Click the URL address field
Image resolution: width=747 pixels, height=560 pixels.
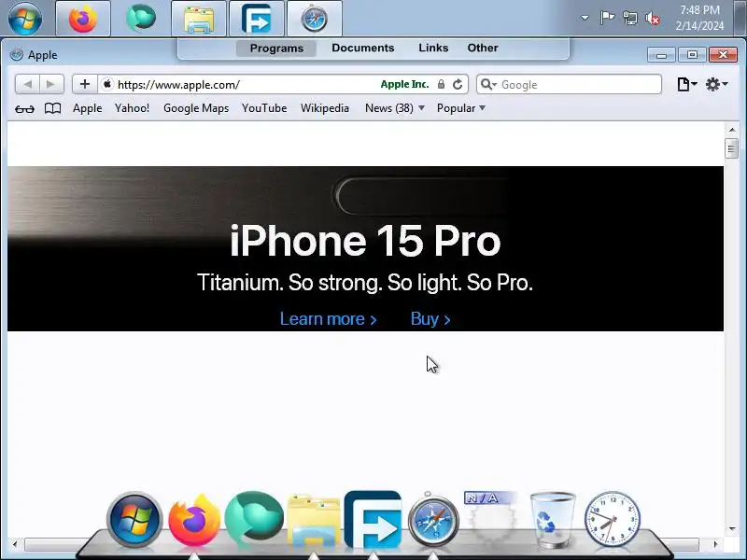click(246, 84)
